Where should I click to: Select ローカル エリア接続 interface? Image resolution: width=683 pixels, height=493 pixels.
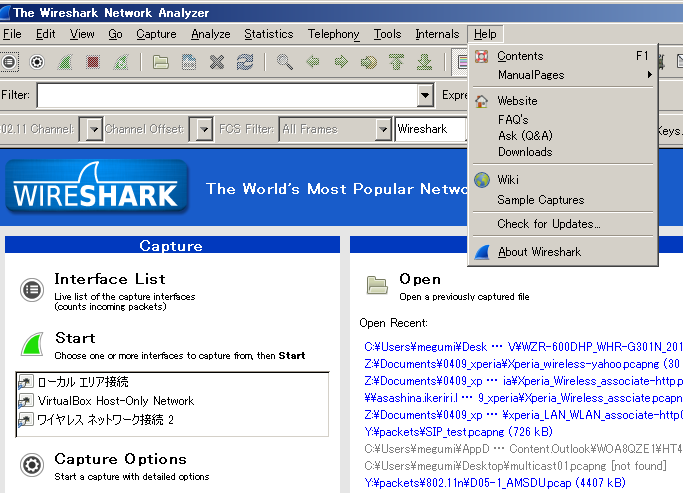click(83, 382)
